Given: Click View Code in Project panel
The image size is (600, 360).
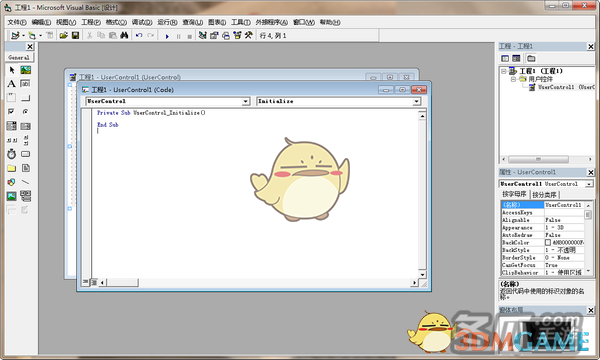Looking at the screenshot, I should coord(505,59).
